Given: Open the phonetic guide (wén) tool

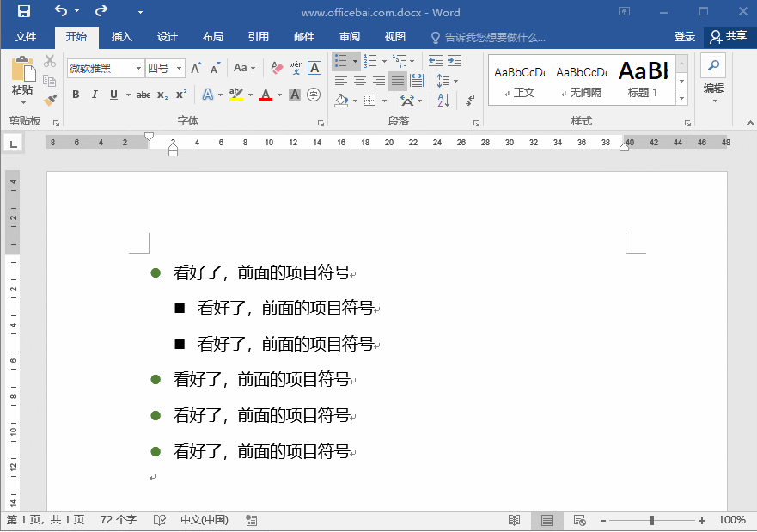Looking at the screenshot, I should point(296,68).
